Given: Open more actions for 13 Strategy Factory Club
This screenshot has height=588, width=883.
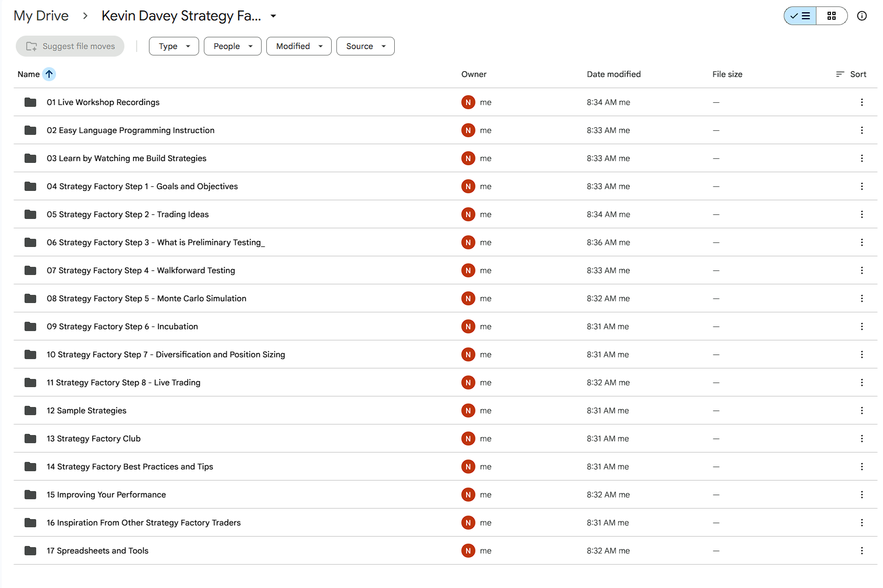Looking at the screenshot, I should [x=861, y=439].
